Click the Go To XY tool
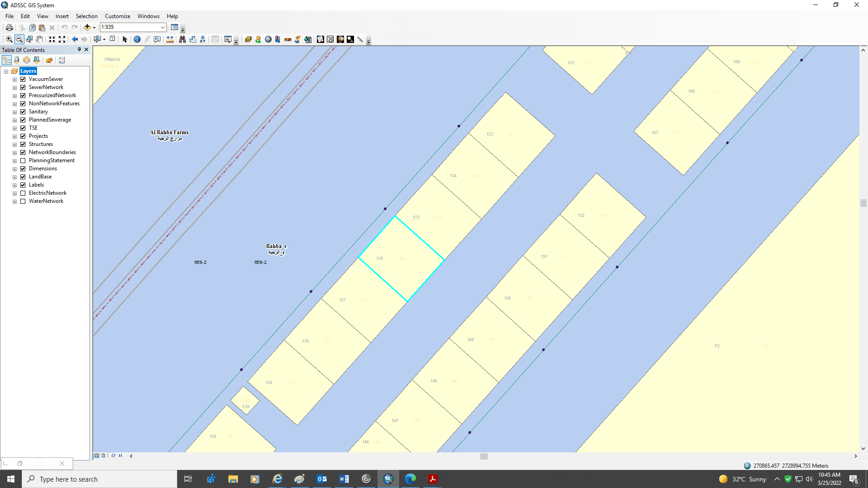Viewport: 868px width, 488px height. [x=203, y=39]
